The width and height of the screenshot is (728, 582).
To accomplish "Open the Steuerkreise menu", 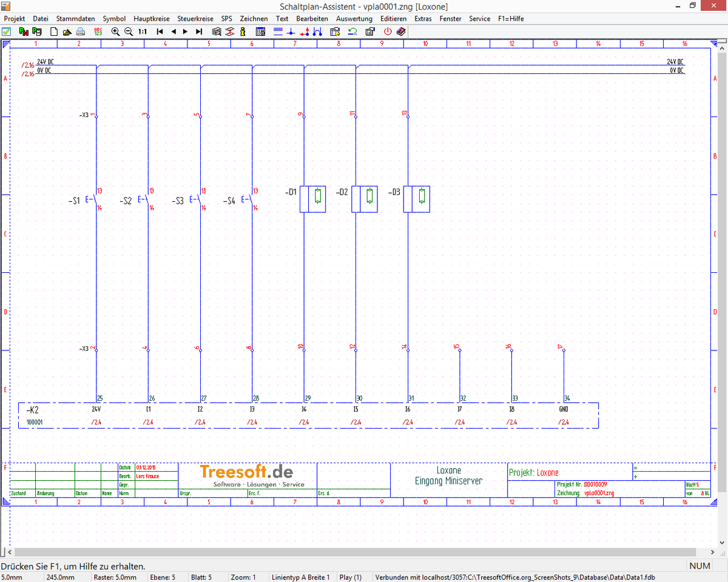I will [195, 19].
